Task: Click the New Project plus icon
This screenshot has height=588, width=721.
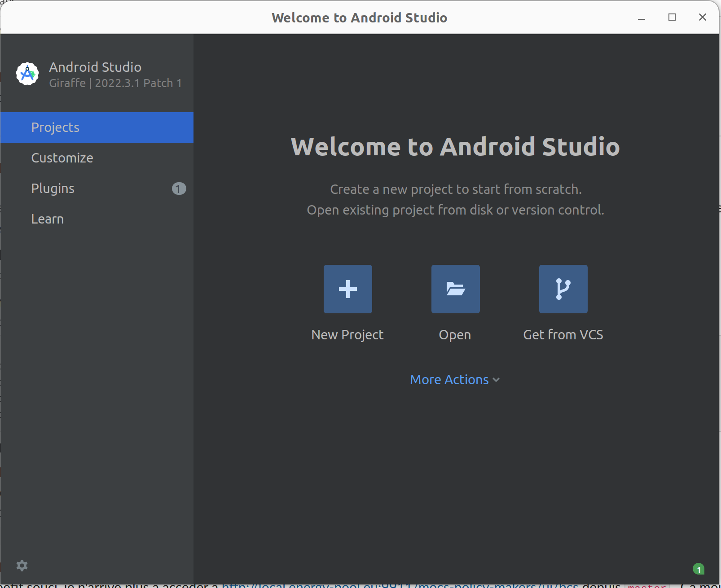Action: tap(348, 289)
